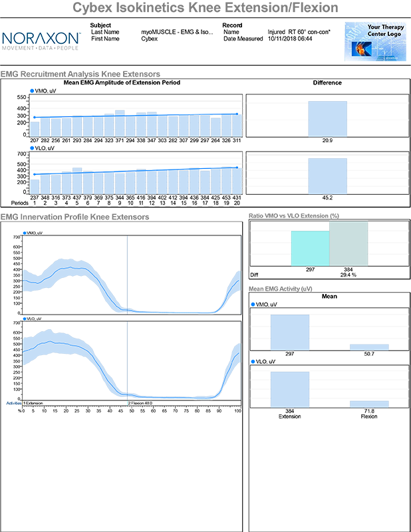Click the 100 percent x-axis label
This screenshot has width=411, height=532.
tap(238, 410)
